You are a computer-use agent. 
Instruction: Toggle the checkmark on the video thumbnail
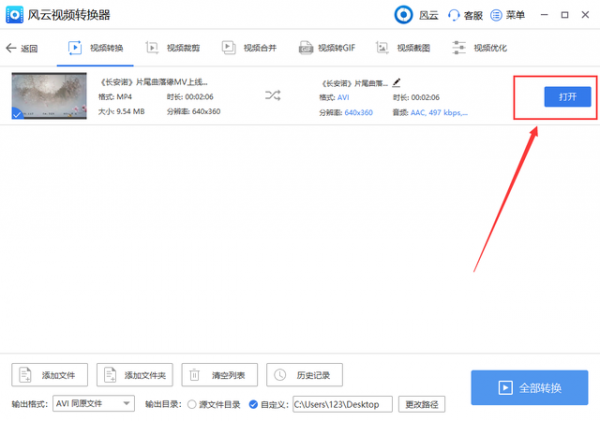tap(16, 114)
